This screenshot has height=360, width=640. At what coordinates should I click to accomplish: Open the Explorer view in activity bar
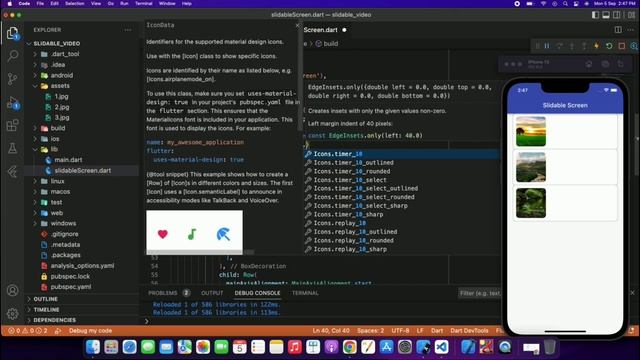pyautogui.click(x=13, y=33)
